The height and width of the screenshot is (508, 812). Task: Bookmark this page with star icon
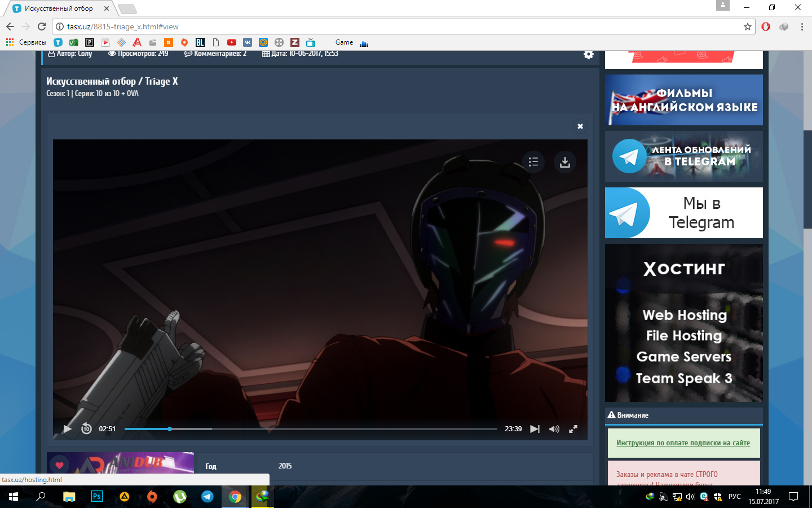pos(748,27)
